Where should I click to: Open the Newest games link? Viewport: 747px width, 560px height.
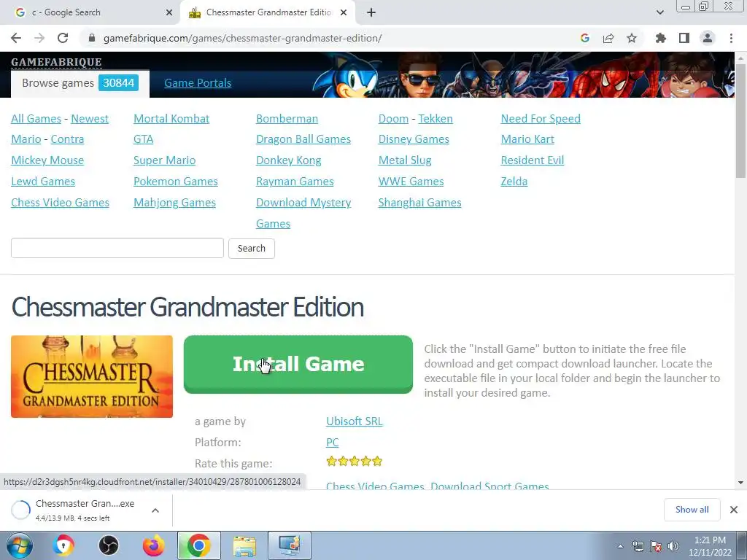90,119
